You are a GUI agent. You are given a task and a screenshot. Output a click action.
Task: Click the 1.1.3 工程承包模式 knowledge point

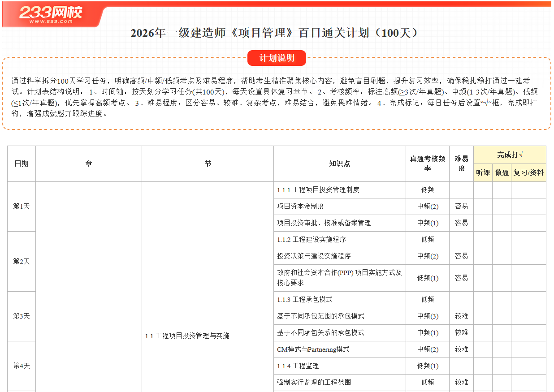(x=305, y=300)
